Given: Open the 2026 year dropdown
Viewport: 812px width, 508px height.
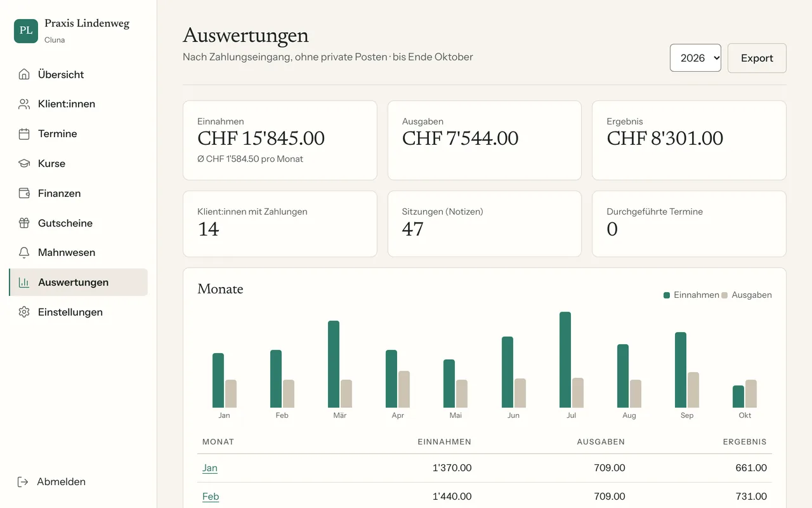Looking at the screenshot, I should 695,58.
